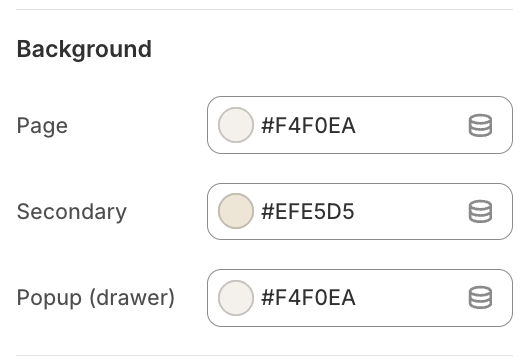The width and height of the screenshot is (528, 362).
Task: Click the database icon in the Popup (drawer) row
Action: 480,298
